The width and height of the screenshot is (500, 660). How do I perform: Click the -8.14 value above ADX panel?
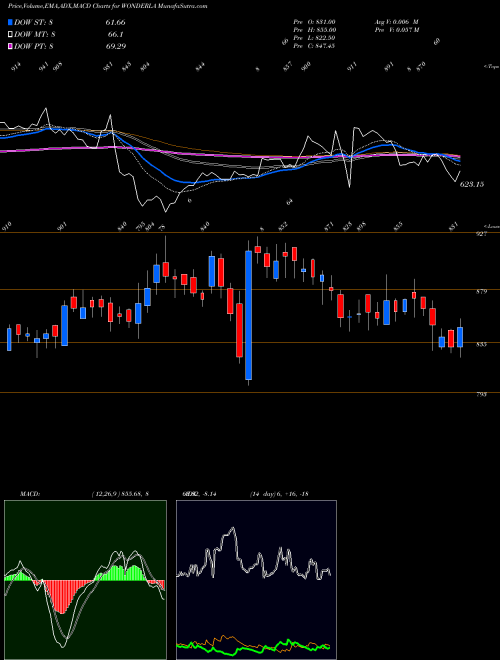click(209, 494)
